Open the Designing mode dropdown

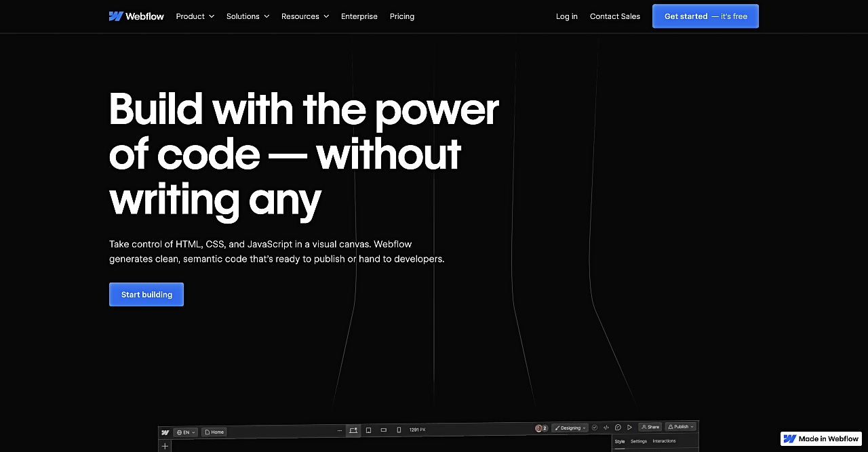(x=570, y=428)
